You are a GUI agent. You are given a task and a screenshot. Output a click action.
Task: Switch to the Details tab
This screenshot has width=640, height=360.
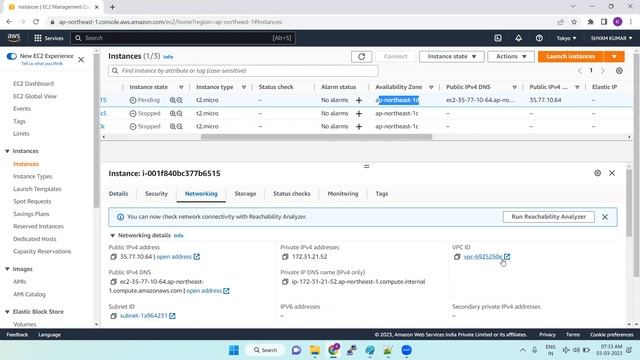click(x=118, y=193)
